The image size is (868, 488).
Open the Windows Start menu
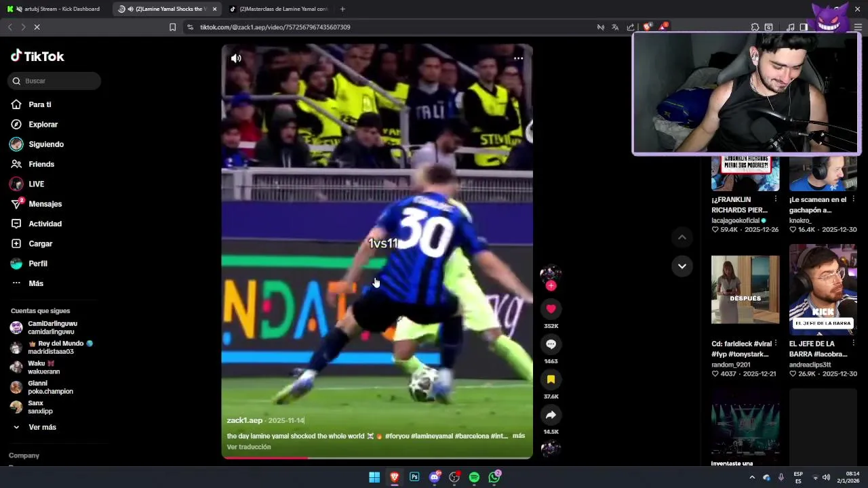374,477
